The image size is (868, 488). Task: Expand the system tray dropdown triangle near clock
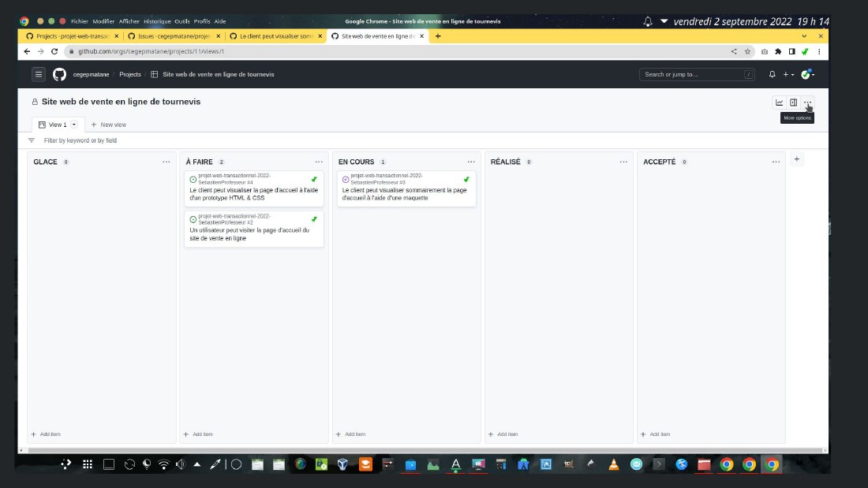[664, 21]
